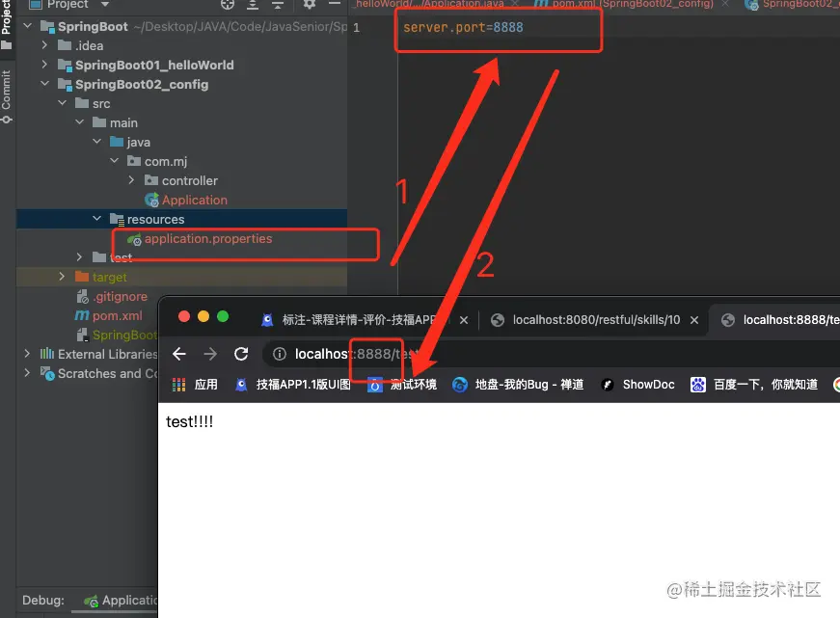
Task: Click browser Forward arrow
Action: (210, 354)
